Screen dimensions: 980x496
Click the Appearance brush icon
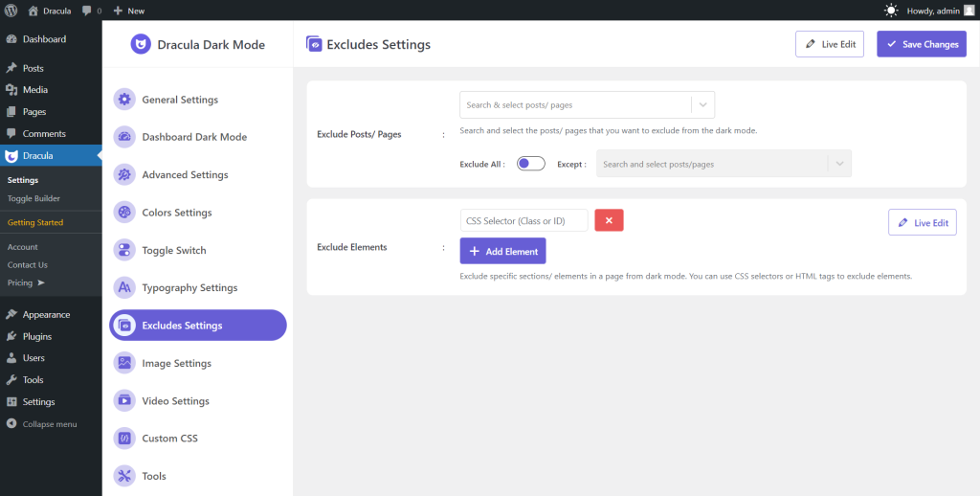click(11, 315)
